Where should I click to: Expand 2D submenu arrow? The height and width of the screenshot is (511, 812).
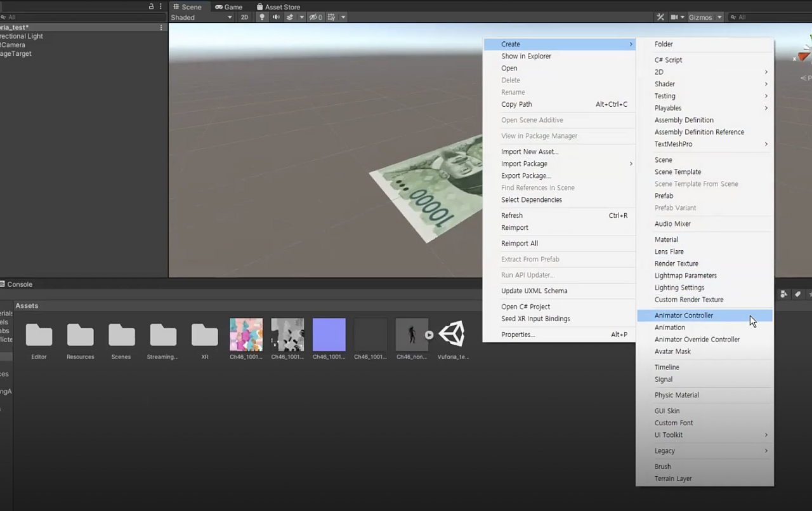766,72
